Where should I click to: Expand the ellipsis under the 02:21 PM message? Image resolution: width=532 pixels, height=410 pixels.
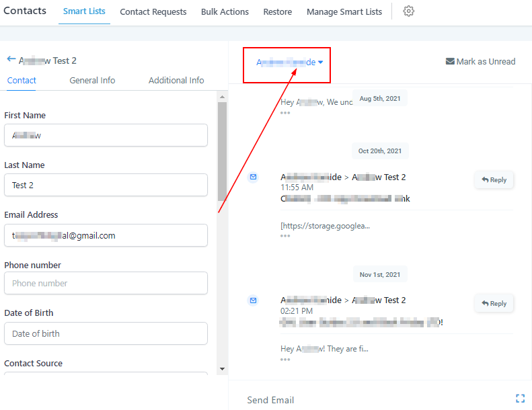coord(285,359)
